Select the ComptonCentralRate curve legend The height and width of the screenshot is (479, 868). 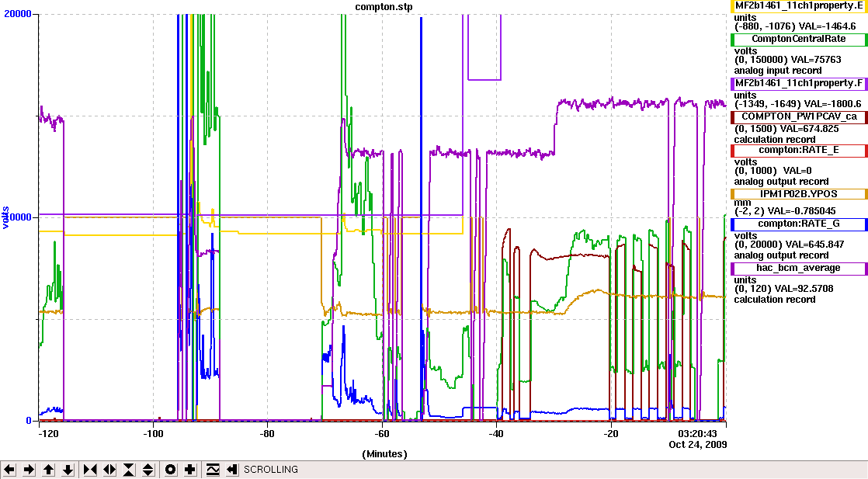[x=799, y=40]
